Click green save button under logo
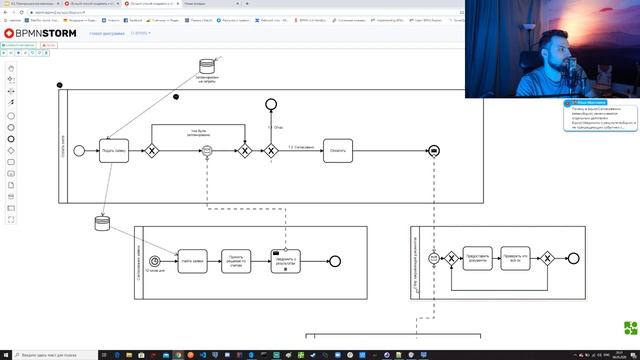This screenshot has height=360, width=640. pyautogui.click(x=18, y=45)
